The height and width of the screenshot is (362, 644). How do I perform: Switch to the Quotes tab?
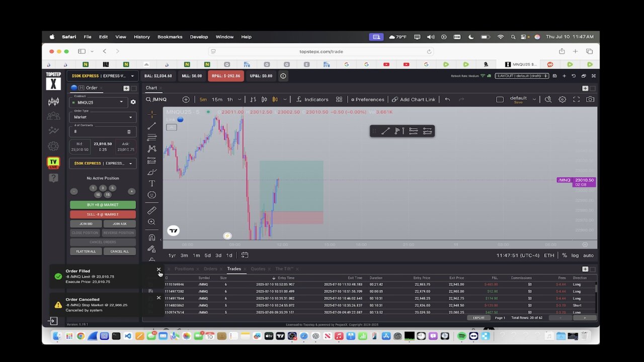[x=258, y=269]
